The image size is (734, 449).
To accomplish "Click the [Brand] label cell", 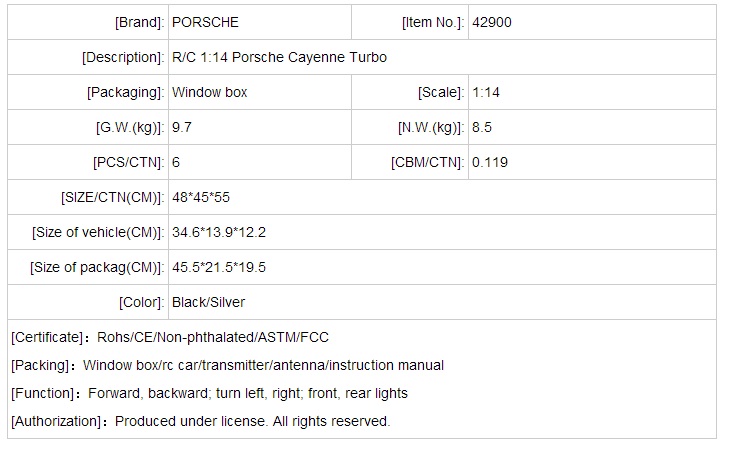I will pos(139,22).
